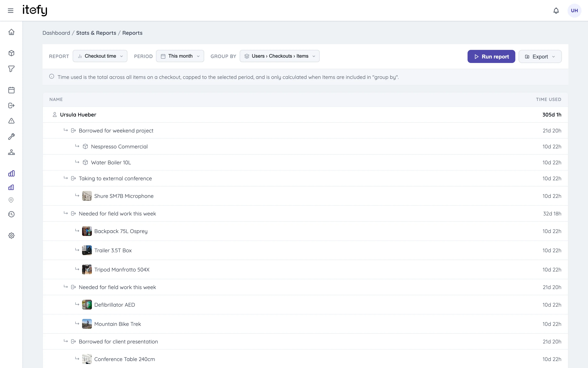The height and width of the screenshot is (368, 588).
Task: Open the Export dropdown
Action: (x=540, y=56)
